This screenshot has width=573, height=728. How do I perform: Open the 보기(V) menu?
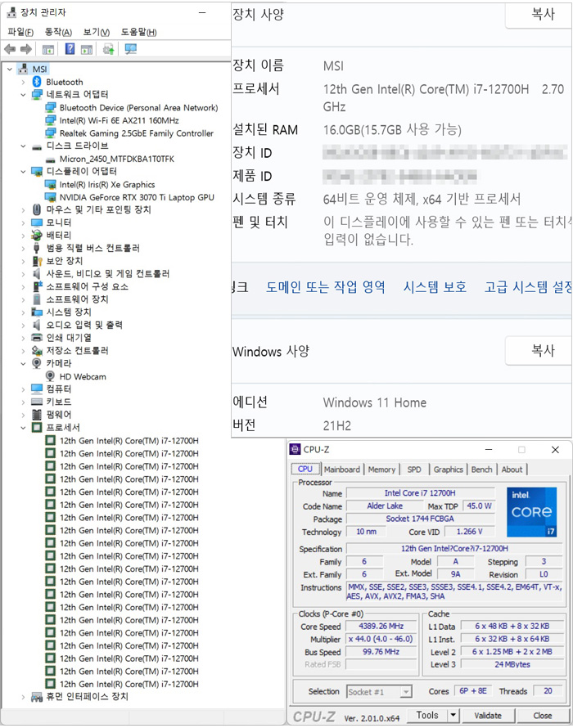[x=97, y=32]
